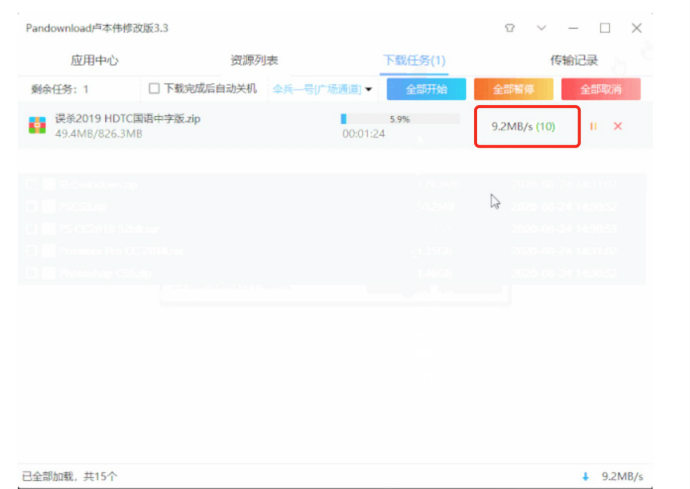The width and height of the screenshot is (690, 489).
Task: Click the download progress bar at 5.9%
Action: 400,119
